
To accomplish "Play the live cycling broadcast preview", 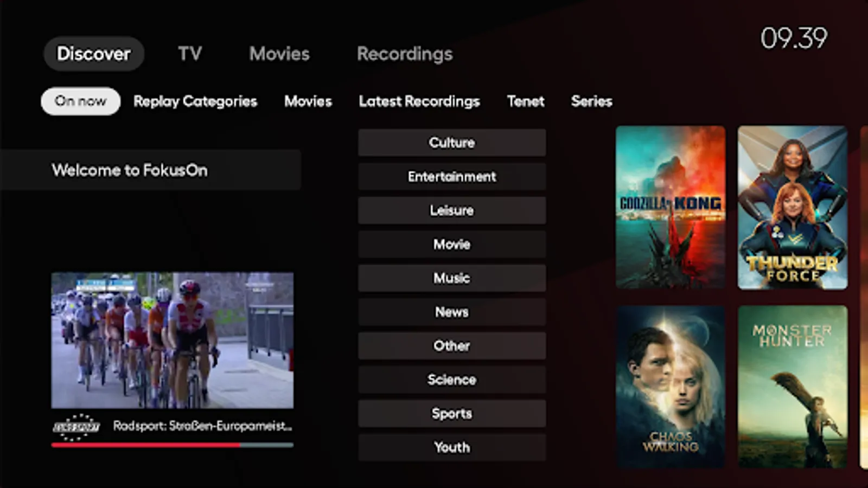I will pos(173,340).
